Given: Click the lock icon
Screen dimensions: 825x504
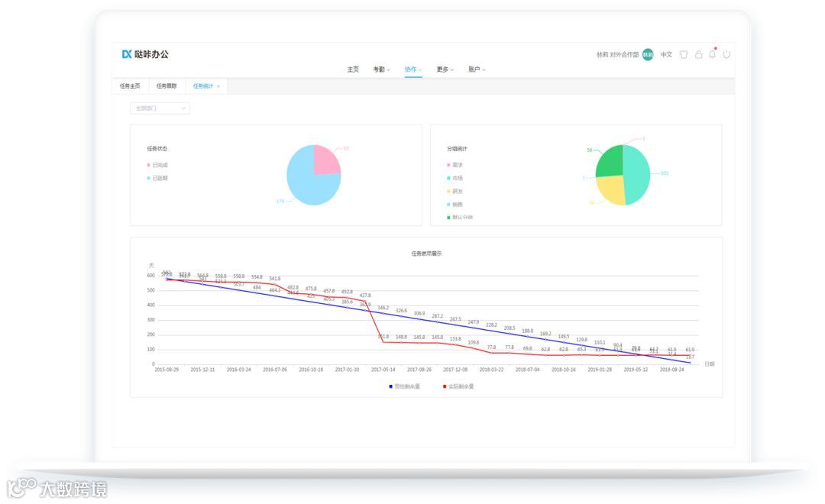Looking at the screenshot, I should (x=698, y=55).
